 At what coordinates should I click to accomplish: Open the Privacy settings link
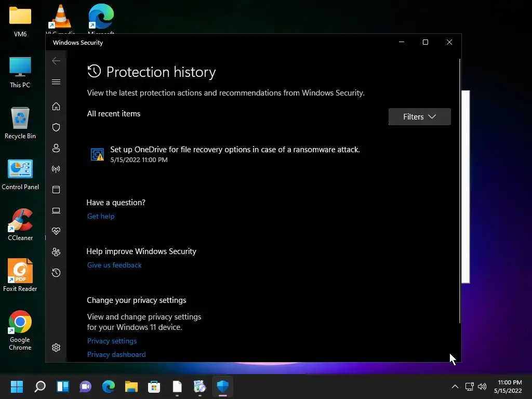point(112,341)
